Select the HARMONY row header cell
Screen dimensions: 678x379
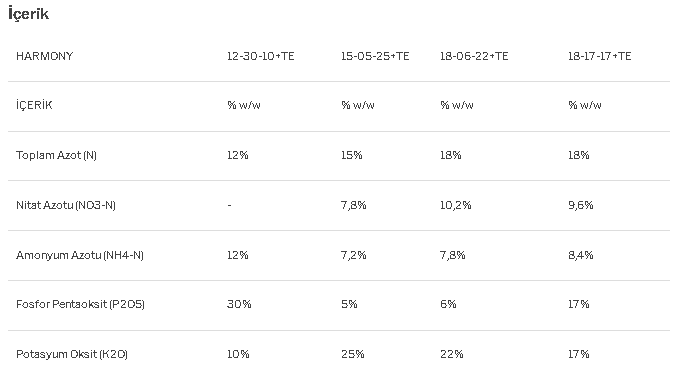45,56
